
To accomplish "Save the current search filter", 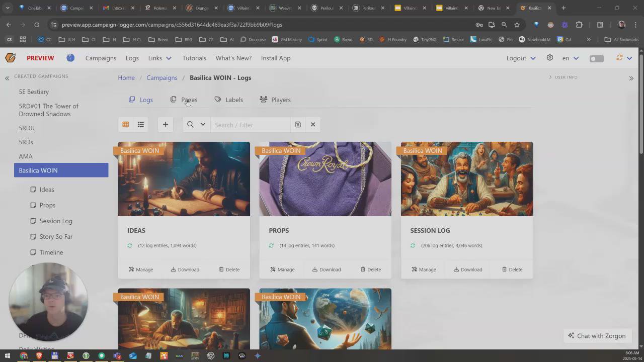I will 298,125.
